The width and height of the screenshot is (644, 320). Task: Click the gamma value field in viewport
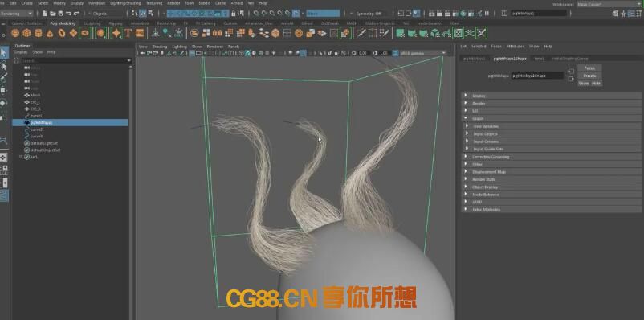pos(384,53)
